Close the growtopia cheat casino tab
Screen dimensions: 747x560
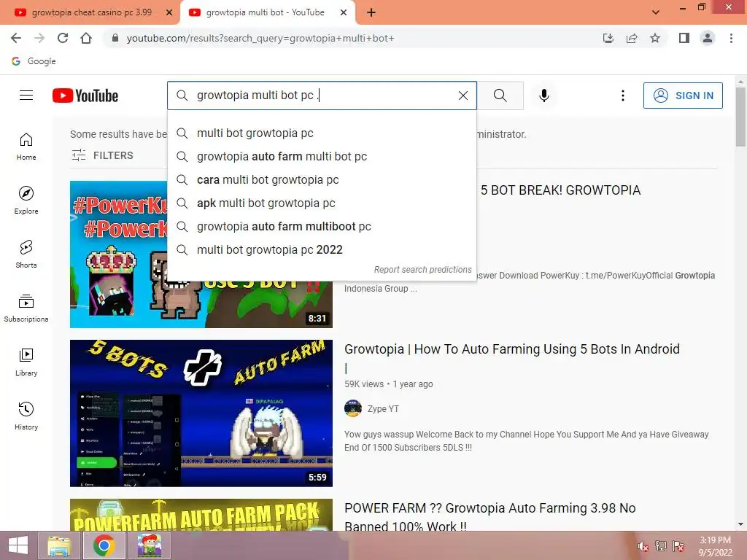tap(169, 13)
